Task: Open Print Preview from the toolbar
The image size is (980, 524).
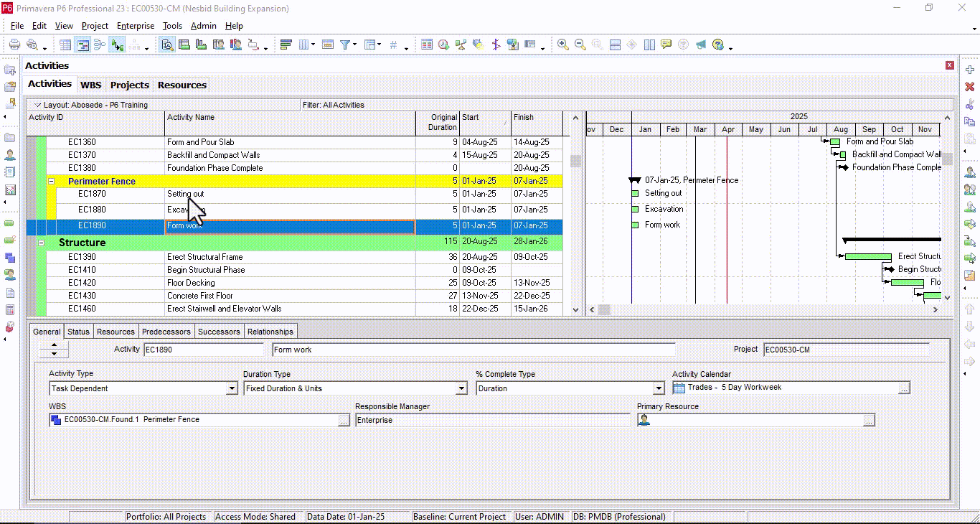Action: (32, 45)
